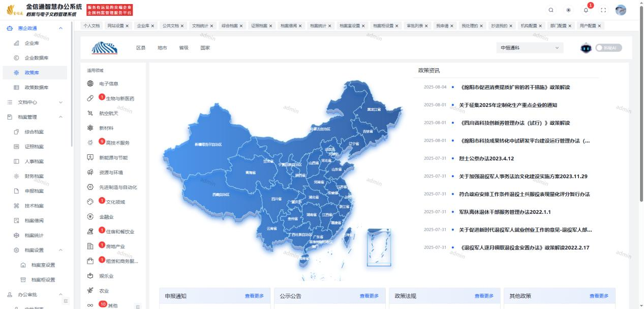
Task: Click 新疆维吾尔自治区 on the map
Action: (x=208, y=145)
